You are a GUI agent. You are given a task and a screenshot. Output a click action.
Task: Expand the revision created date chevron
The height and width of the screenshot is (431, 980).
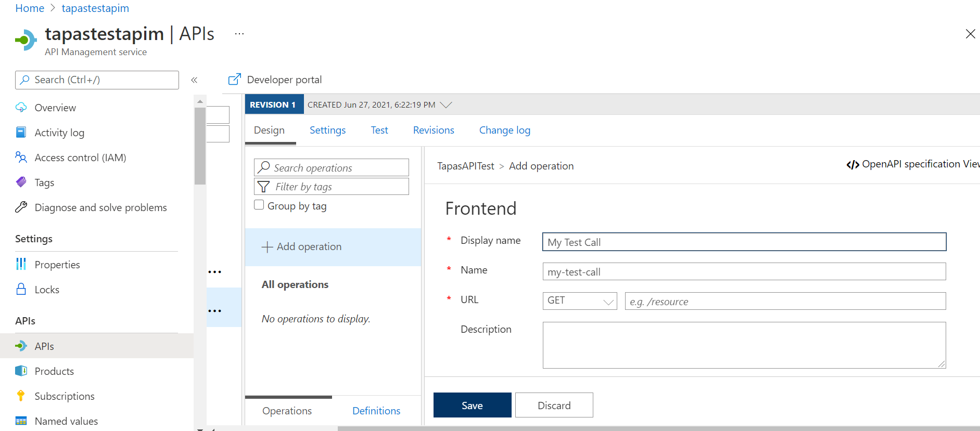(x=446, y=105)
